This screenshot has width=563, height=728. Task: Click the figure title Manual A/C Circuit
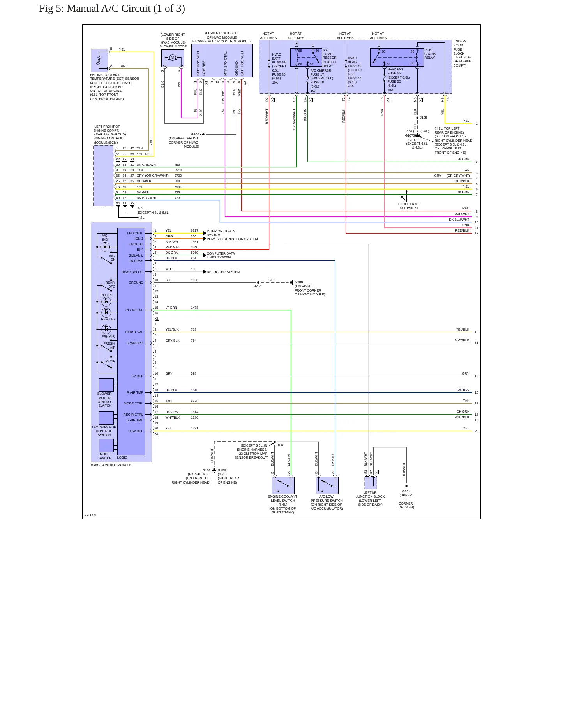click(x=112, y=9)
